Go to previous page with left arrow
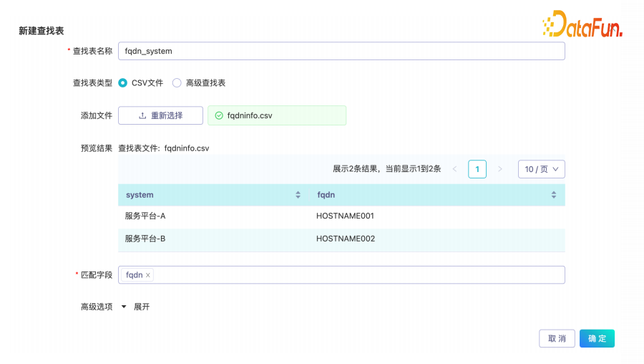The height and width of the screenshot is (364, 644). coord(454,169)
